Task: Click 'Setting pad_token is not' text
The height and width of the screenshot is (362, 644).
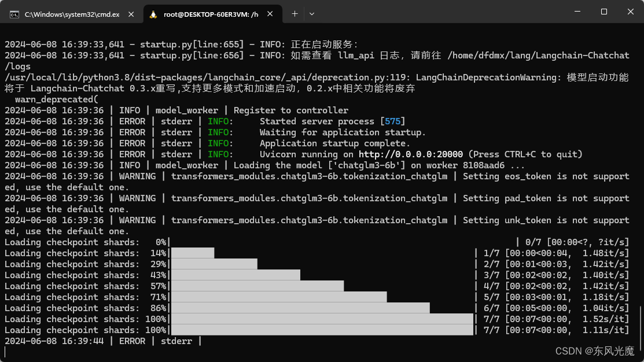Action: [525, 198]
